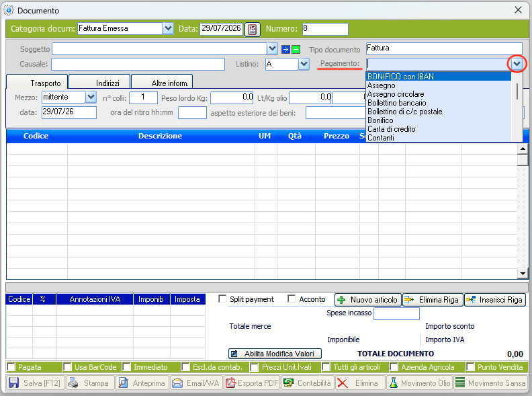Expand the Listino dropdown
This screenshot has width=532, height=396.
point(304,64)
